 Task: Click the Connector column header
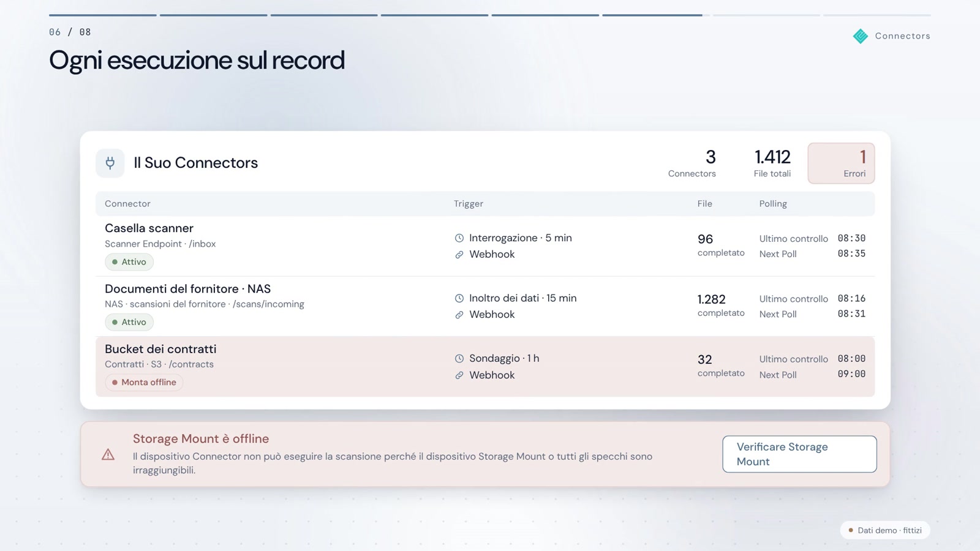click(x=127, y=204)
